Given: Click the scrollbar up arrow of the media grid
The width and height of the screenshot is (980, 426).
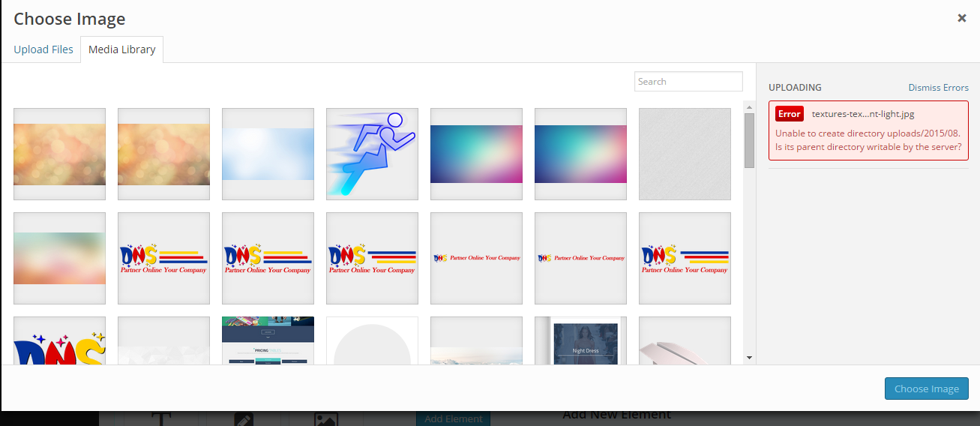Looking at the screenshot, I should point(749,106).
